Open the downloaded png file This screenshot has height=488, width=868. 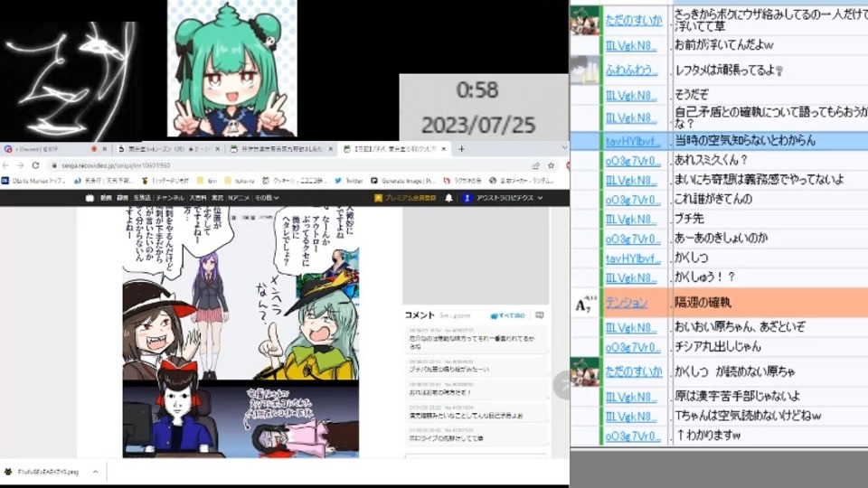[43, 472]
